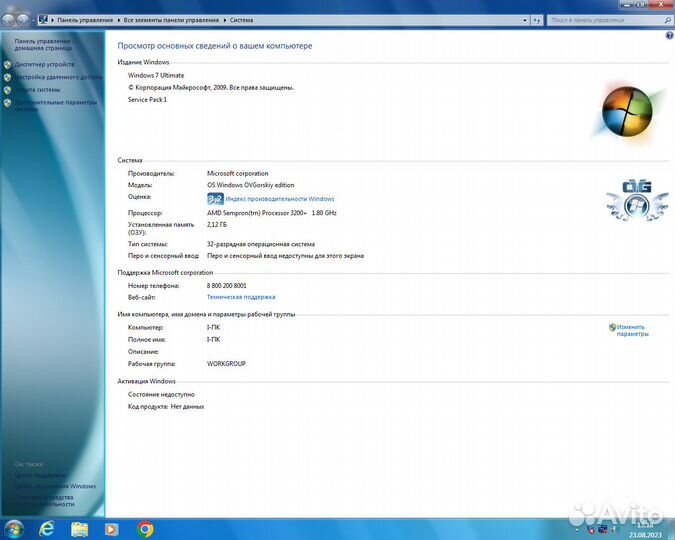Launch Google Chrome from the taskbar

pos(146,529)
